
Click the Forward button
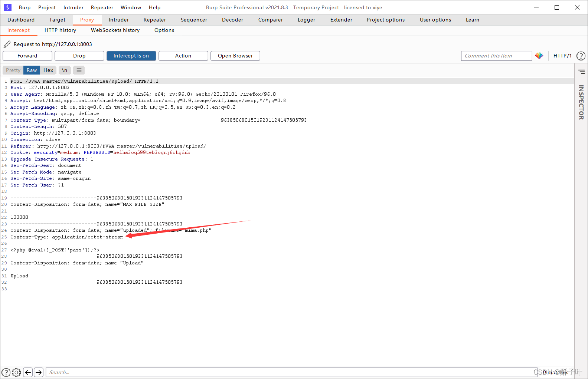(27, 56)
